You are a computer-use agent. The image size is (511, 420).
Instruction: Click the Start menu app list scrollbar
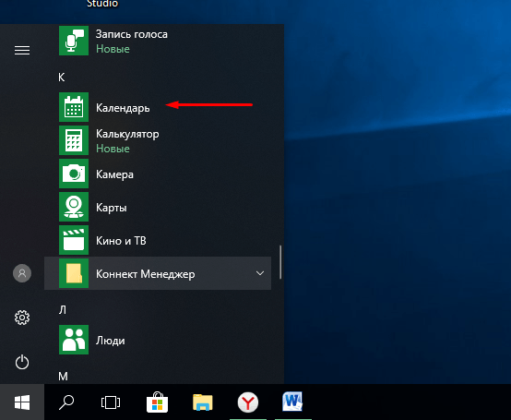click(x=280, y=262)
